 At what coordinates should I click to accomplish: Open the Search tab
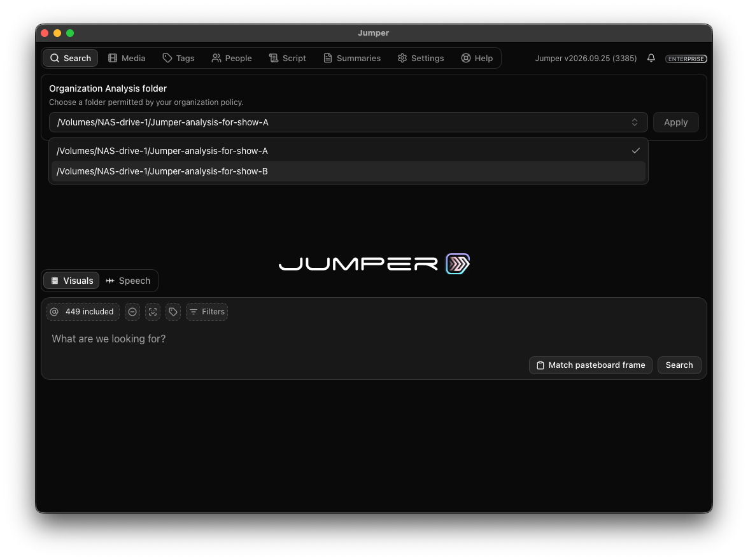pos(71,58)
